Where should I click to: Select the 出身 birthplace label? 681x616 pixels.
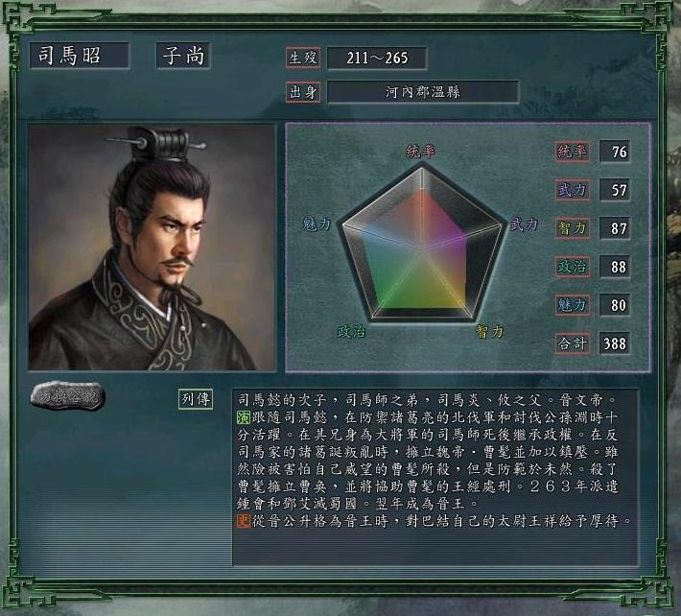[x=303, y=92]
